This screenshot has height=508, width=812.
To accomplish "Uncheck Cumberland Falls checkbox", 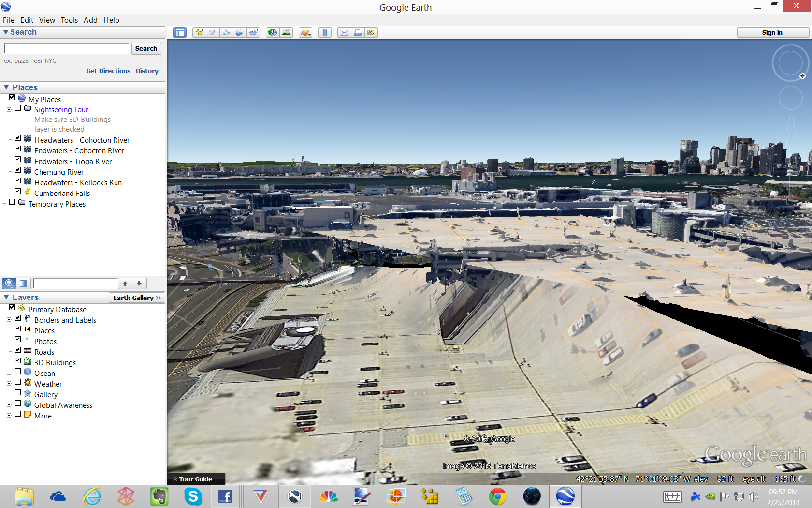I will (x=18, y=192).
